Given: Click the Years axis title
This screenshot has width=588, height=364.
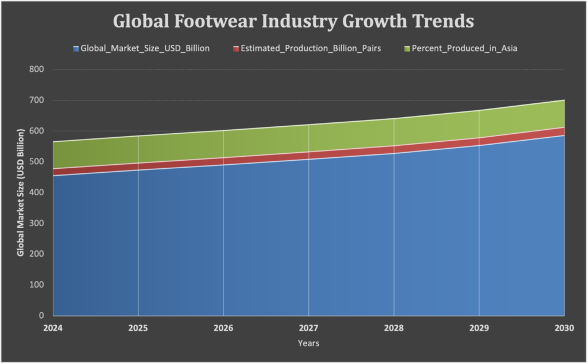Looking at the screenshot, I should pos(308,343).
